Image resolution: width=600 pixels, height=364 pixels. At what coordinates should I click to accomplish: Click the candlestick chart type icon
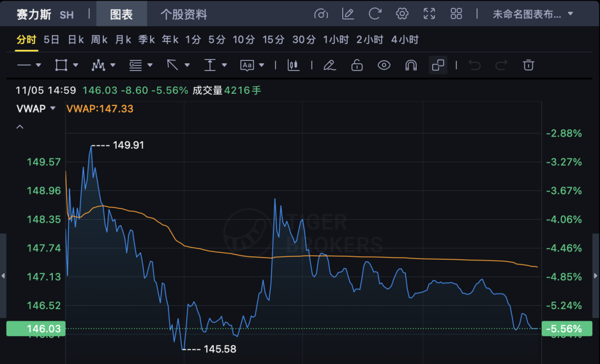[x=293, y=65]
